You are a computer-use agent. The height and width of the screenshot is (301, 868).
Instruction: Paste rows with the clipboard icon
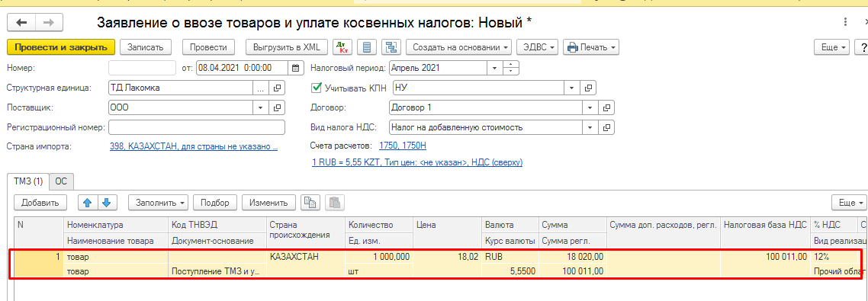[335, 203]
